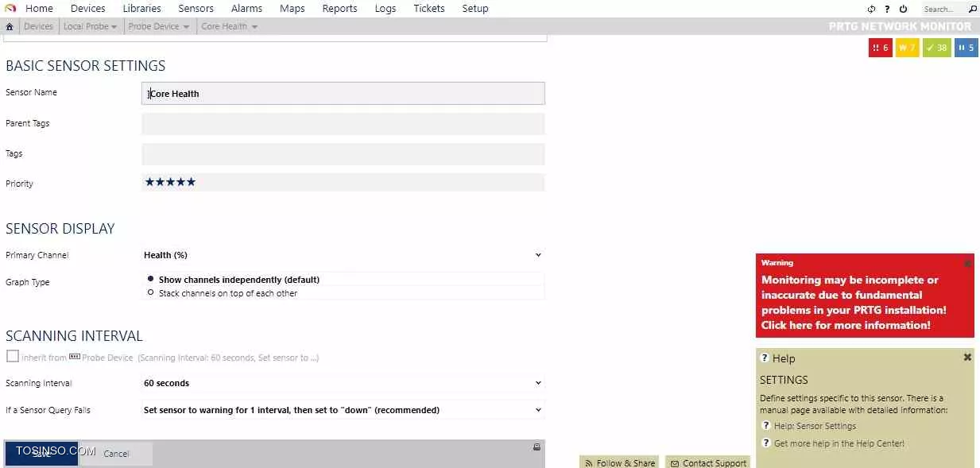
Task: Click the home breadcrumb icon
Action: click(x=10, y=27)
